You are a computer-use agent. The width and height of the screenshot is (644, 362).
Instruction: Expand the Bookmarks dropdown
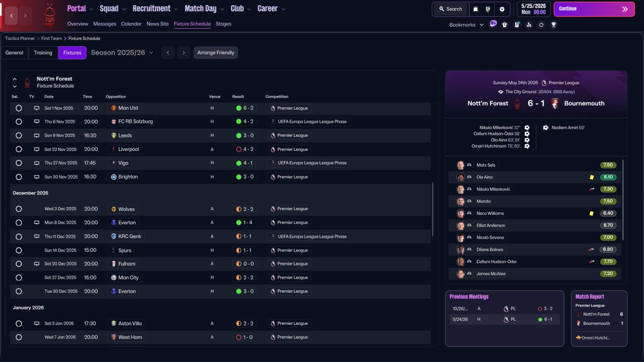(x=466, y=25)
